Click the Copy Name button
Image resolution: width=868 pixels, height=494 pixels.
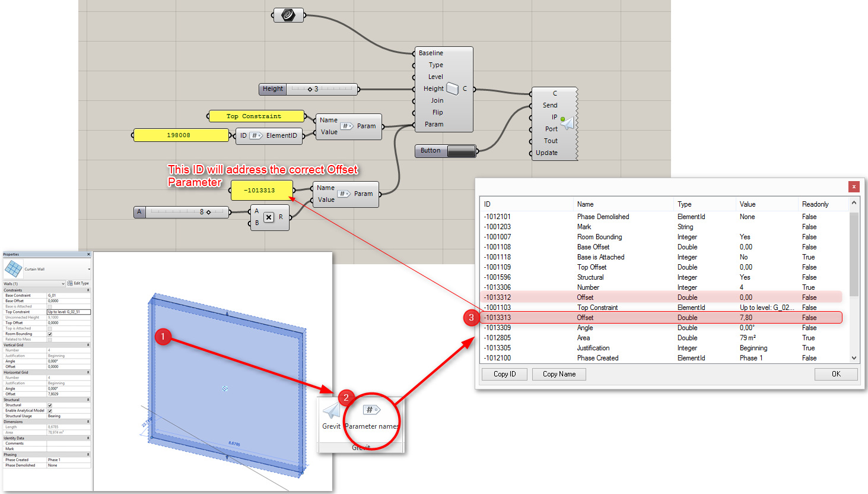click(x=559, y=374)
